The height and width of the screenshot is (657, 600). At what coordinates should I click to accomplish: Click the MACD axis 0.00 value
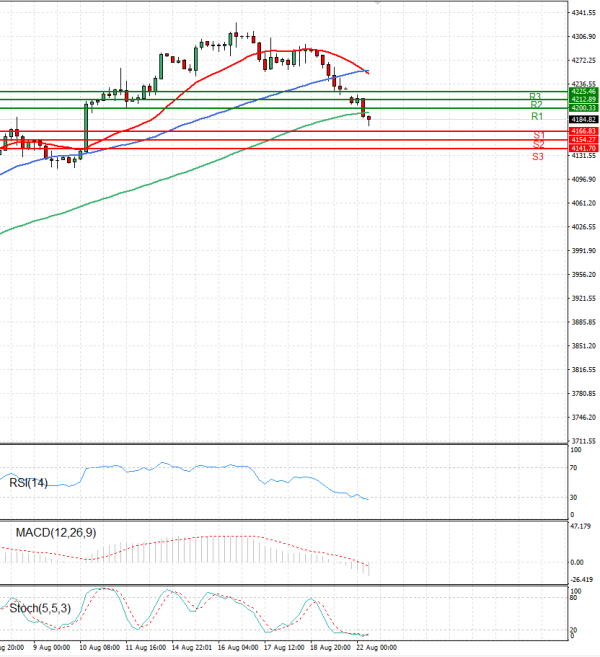(x=577, y=563)
